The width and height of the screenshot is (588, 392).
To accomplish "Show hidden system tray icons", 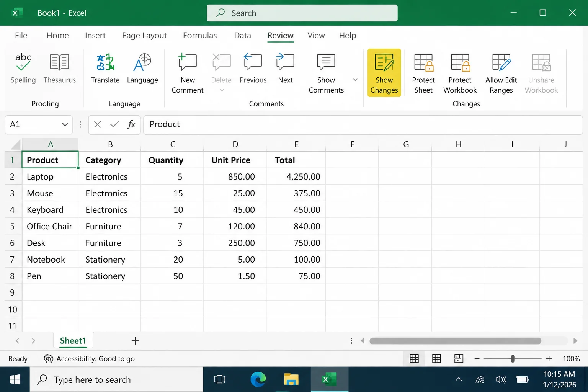I will pos(459,380).
